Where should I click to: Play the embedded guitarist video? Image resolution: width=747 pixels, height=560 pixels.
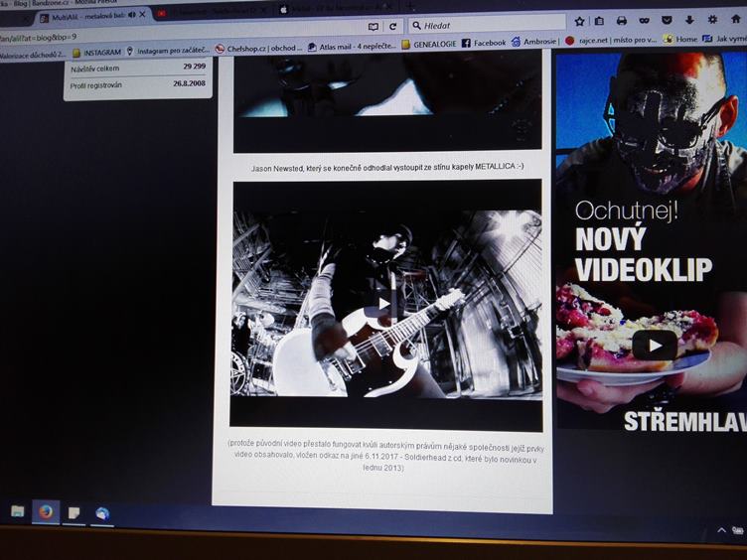pos(384,304)
